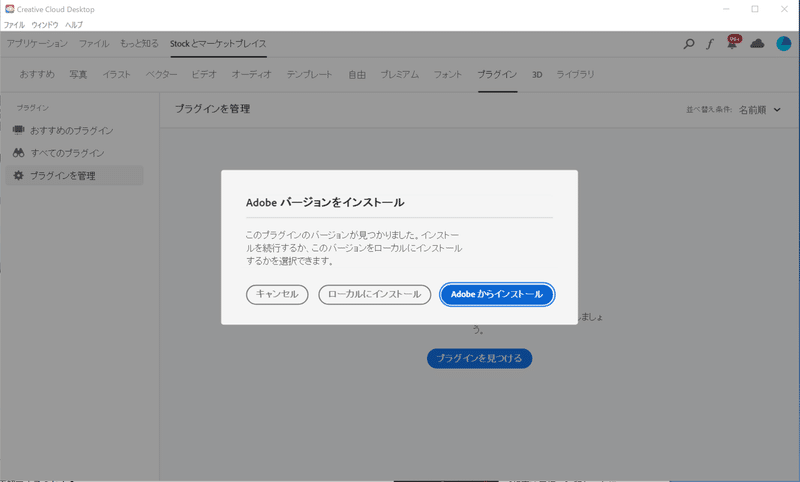The width and height of the screenshot is (800, 482).
Task: Open おすすめのプラグイン in sidebar
Action: coord(74,131)
